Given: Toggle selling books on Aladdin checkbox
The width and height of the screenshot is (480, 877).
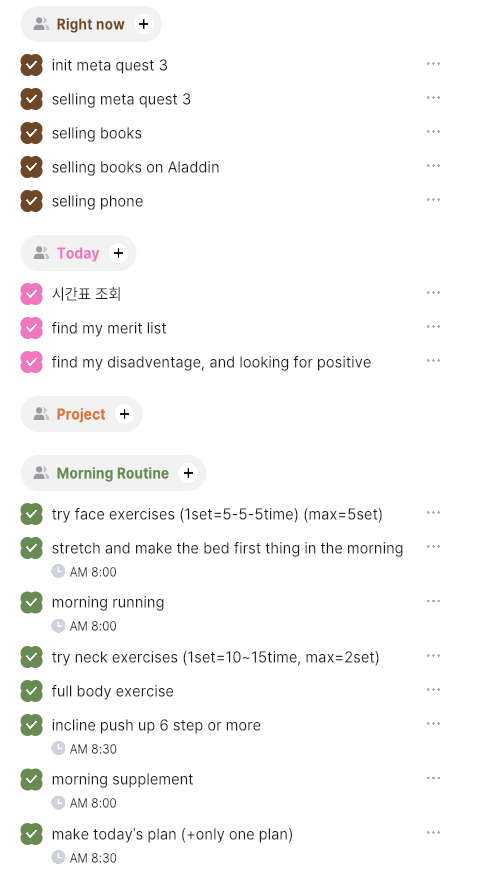Looking at the screenshot, I should tap(31, 167).
